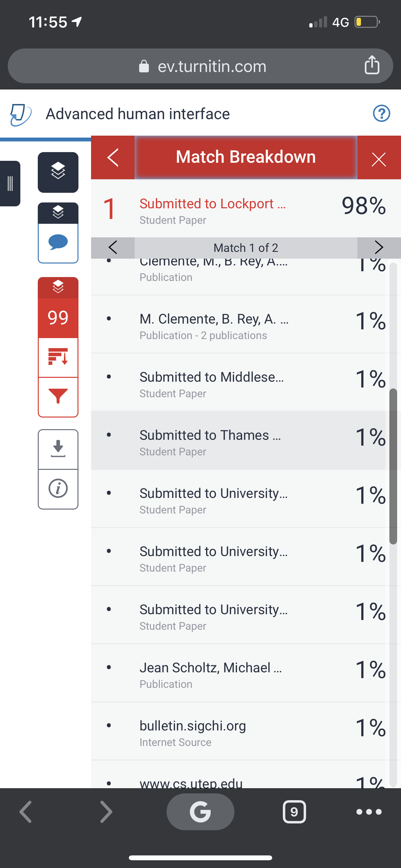This screenshot has height=868, width=401.
Task: Open all sources sort icon
Action: tap(58, 357)
